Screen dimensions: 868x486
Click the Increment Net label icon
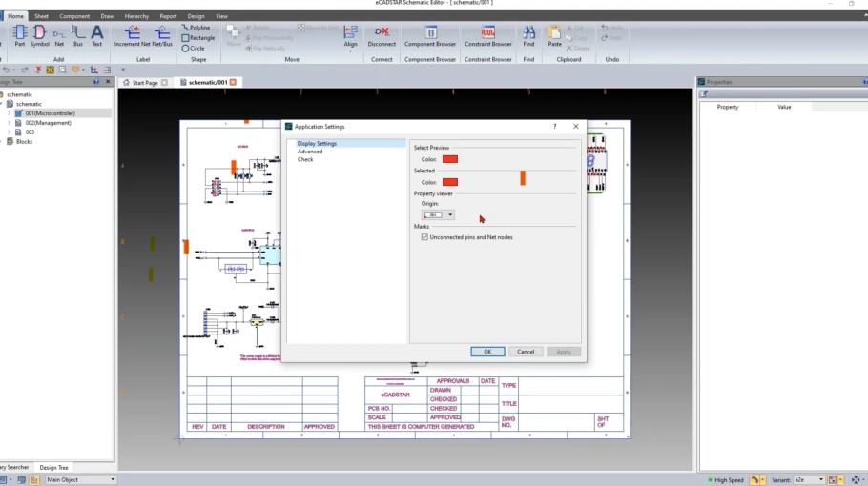(x=132, y=35)
